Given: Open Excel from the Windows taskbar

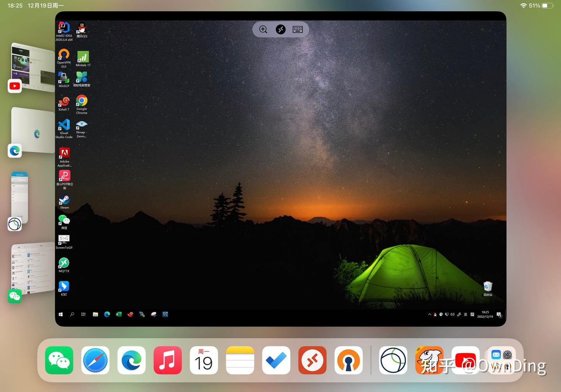Looking at the screenshot, I should 119,314.
